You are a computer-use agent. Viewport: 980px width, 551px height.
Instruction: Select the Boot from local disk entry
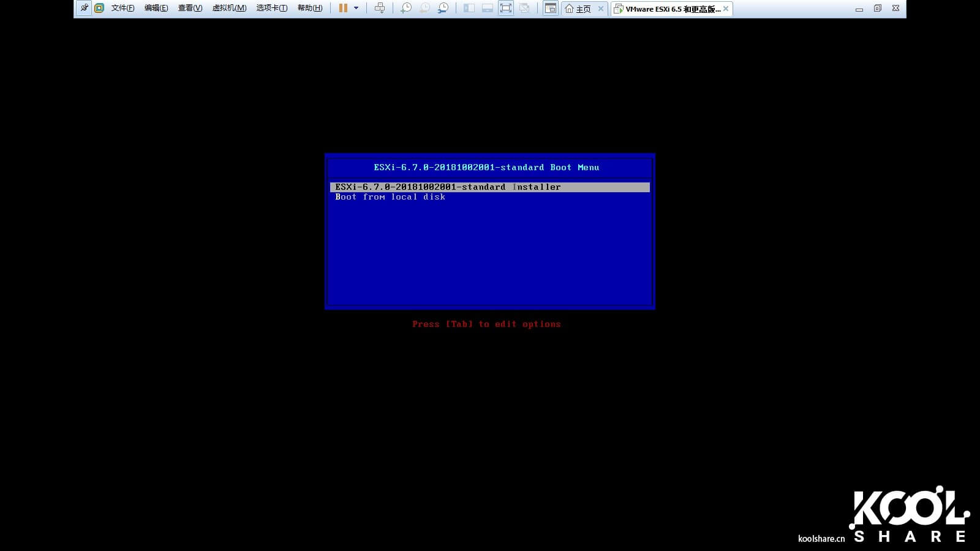pyautogui.click(x=390, y=197)
